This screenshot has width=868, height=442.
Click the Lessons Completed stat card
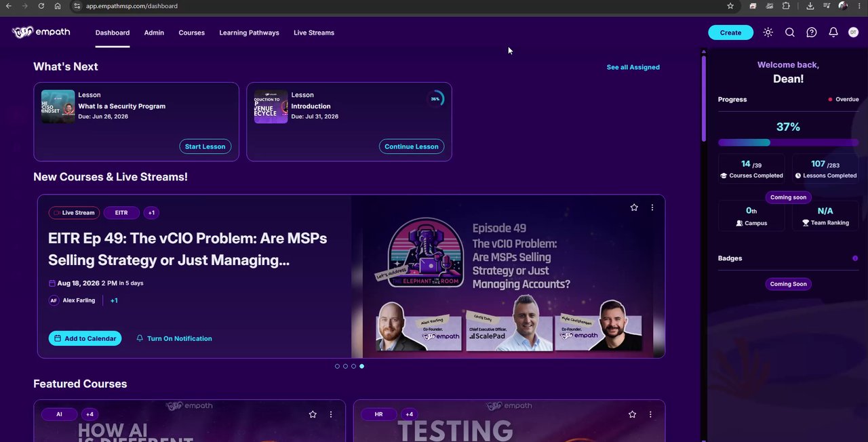pos(825,169)
